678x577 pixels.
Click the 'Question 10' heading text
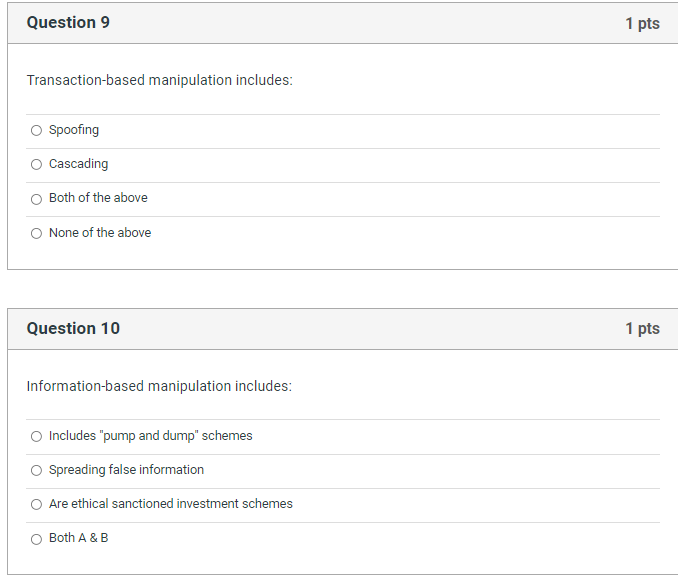tap(73, 328)
